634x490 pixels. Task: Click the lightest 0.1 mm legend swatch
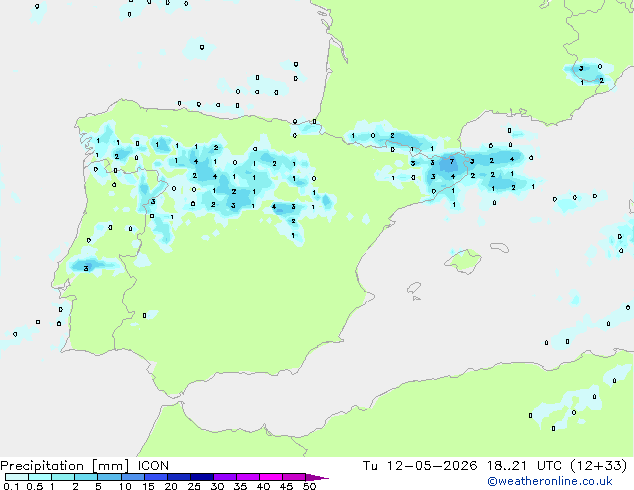17,477
